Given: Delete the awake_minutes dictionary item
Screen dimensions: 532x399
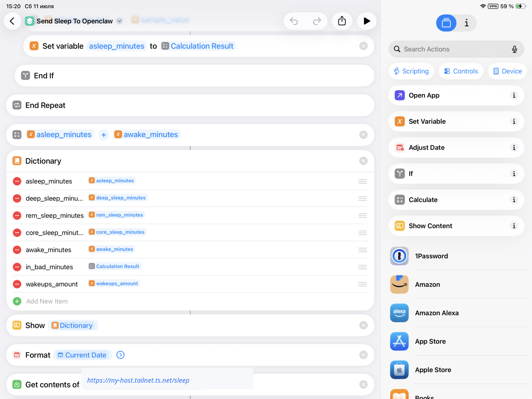Looking at the screenshot, I should pos(17,250).
